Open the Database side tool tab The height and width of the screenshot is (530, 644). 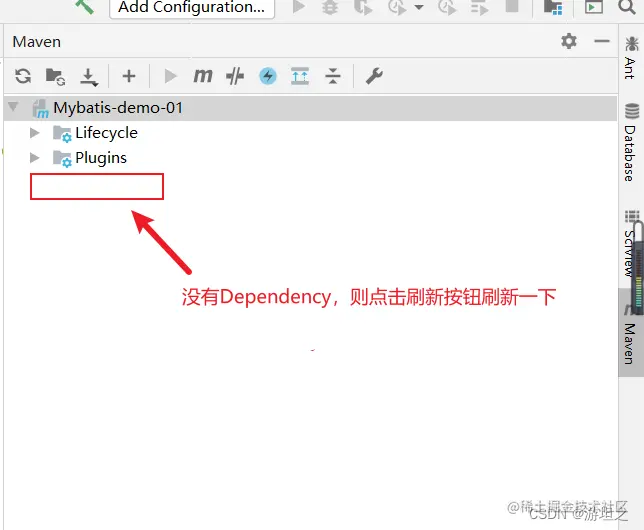(x=630, y=143)
